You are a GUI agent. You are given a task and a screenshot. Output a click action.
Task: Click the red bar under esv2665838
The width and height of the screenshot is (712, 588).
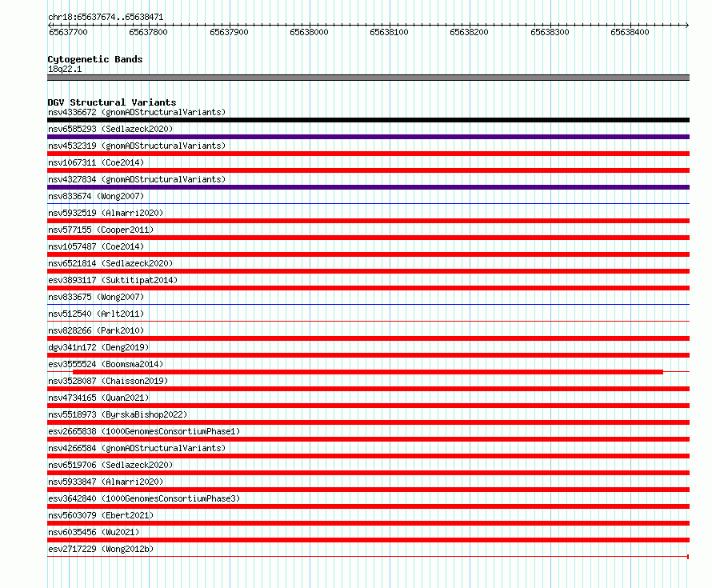click(368, 439)
